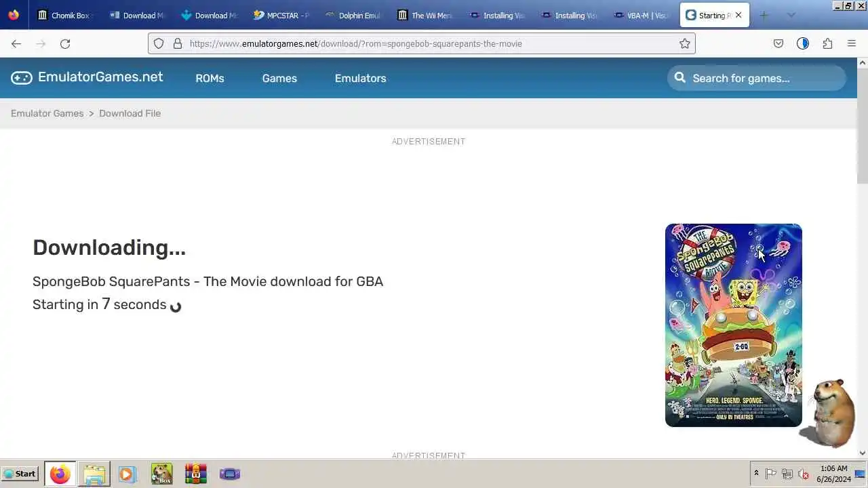
Task: Switch to the Chomik Box tab
Action: 64,15
